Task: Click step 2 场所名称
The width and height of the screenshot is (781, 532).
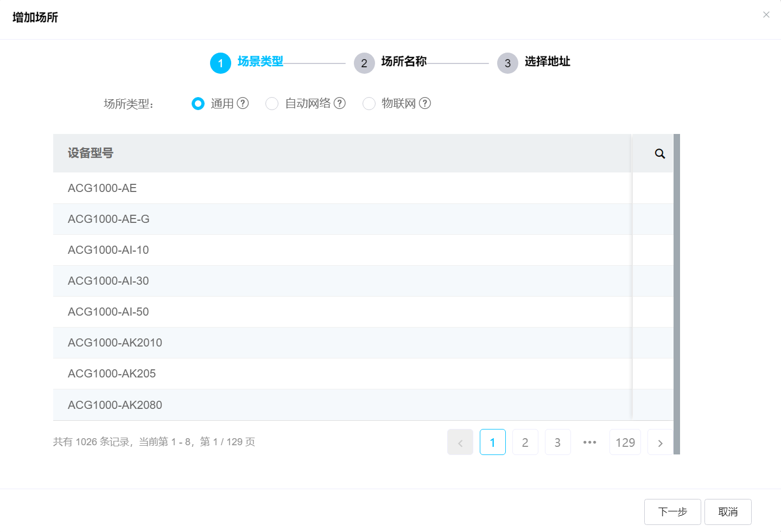Action: [x=390, y=63]
